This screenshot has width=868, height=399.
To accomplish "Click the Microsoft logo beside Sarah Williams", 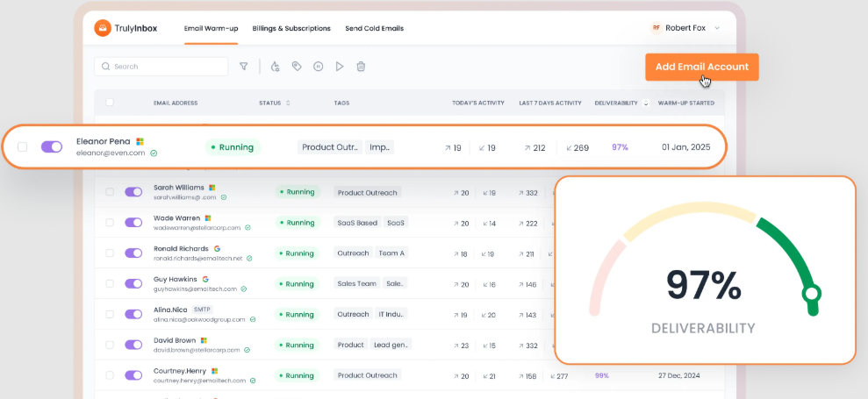I will point(212,188).
